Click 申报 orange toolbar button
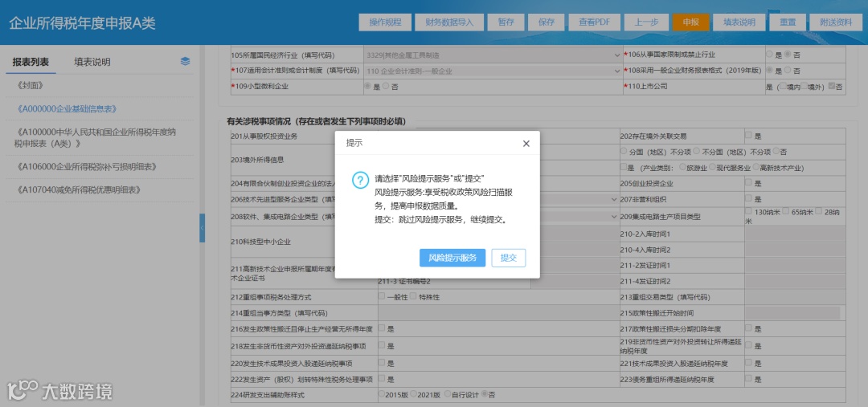 (691, 22)
